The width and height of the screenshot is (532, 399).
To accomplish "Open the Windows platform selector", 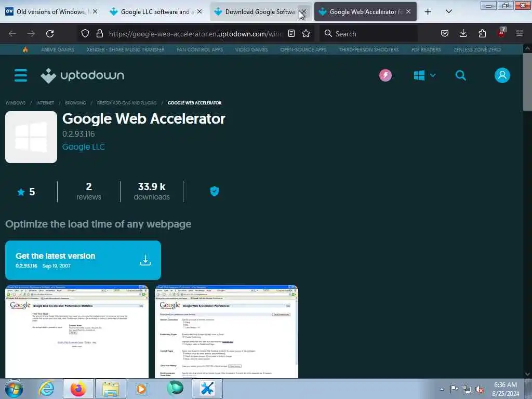I will click(424, 75).
